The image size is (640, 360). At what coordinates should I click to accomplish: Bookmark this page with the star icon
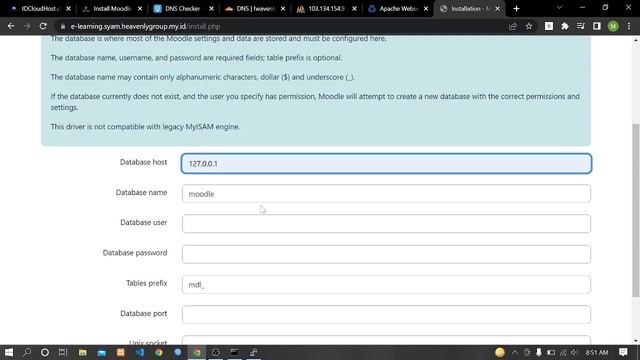point(529,26)
